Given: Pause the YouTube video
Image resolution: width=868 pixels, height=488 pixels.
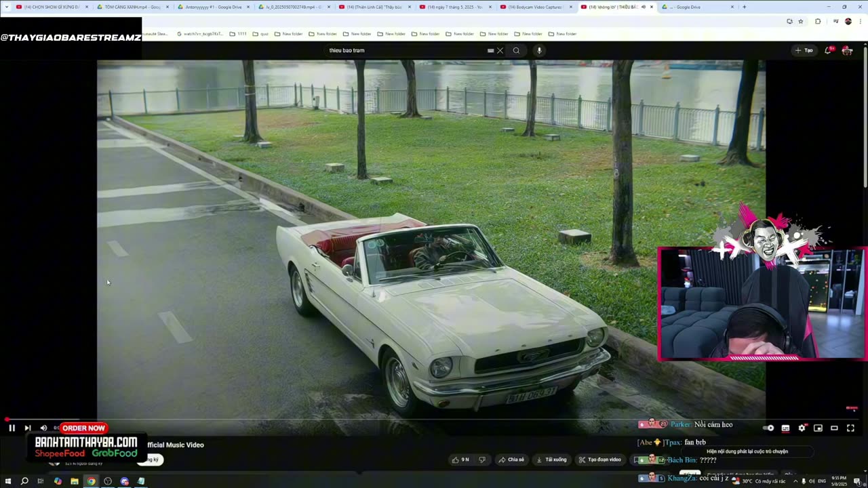Looking at the screenshot, I should pyautogui.click(x=12, y=428).
